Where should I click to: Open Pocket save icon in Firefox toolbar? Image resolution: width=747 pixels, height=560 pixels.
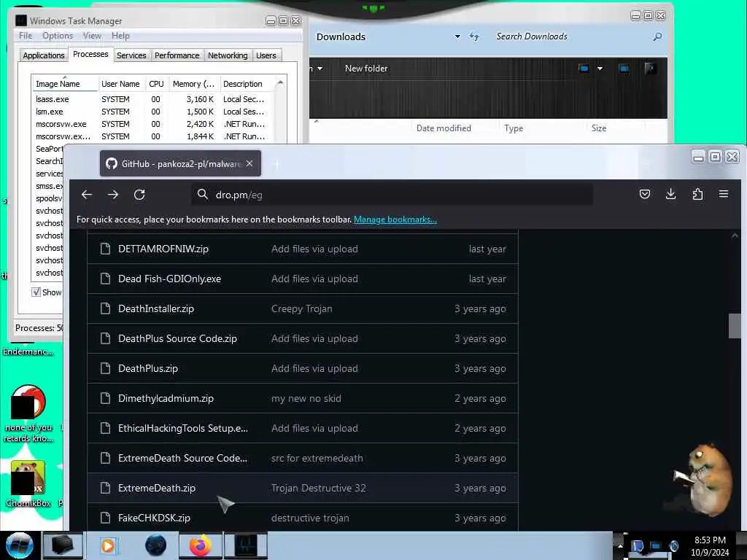(645, 194)
